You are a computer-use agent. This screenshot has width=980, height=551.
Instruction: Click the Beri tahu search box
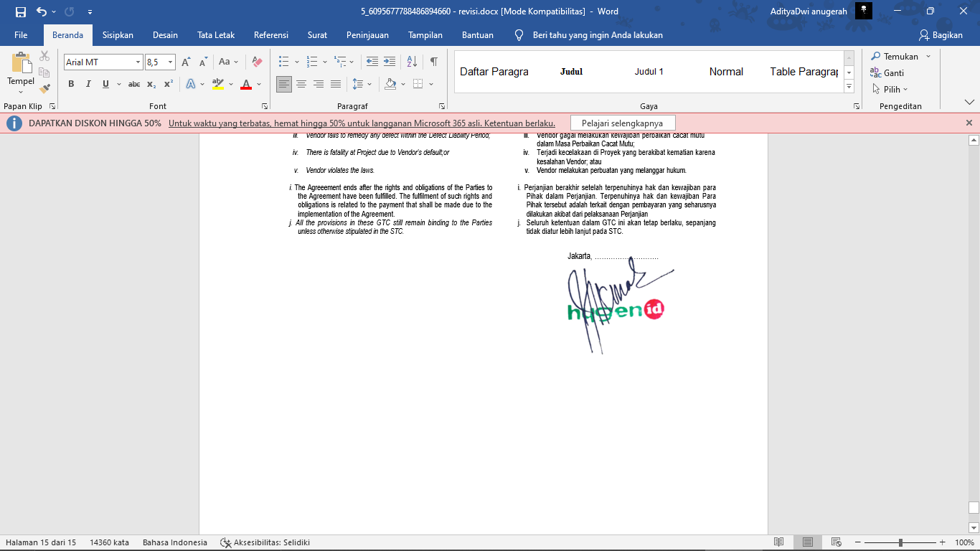pos(597,35)
